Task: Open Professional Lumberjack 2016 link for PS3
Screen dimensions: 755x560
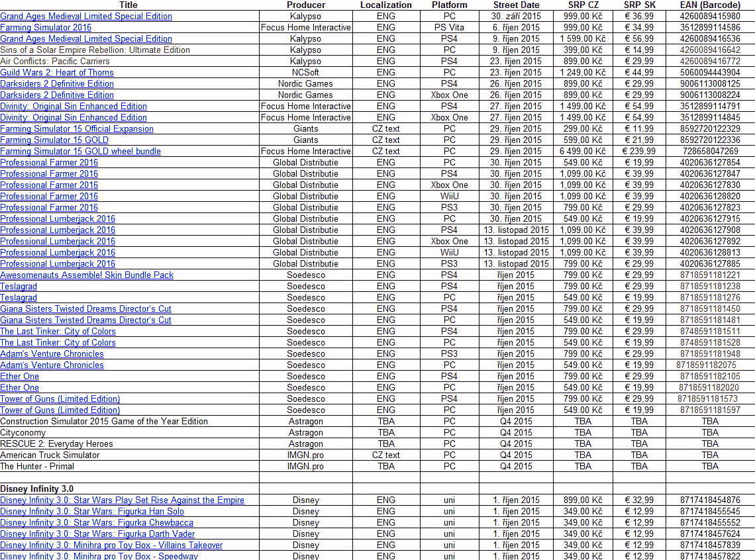Action: point(58,264)
